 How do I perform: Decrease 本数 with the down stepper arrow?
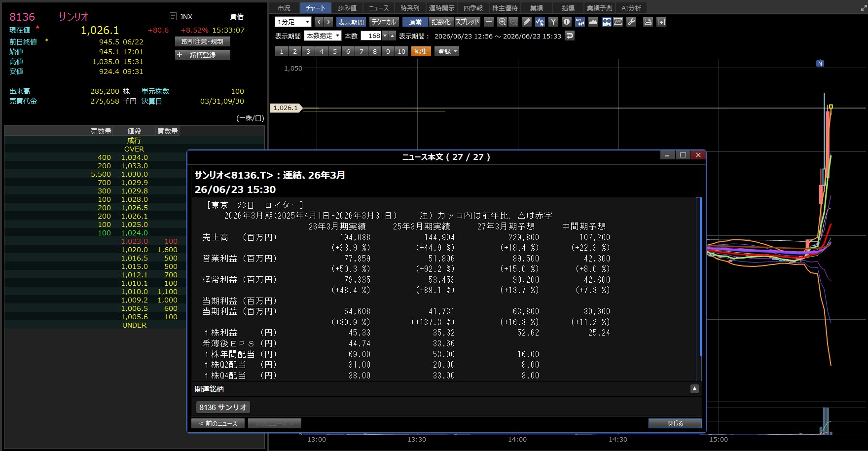coord(385,36)
